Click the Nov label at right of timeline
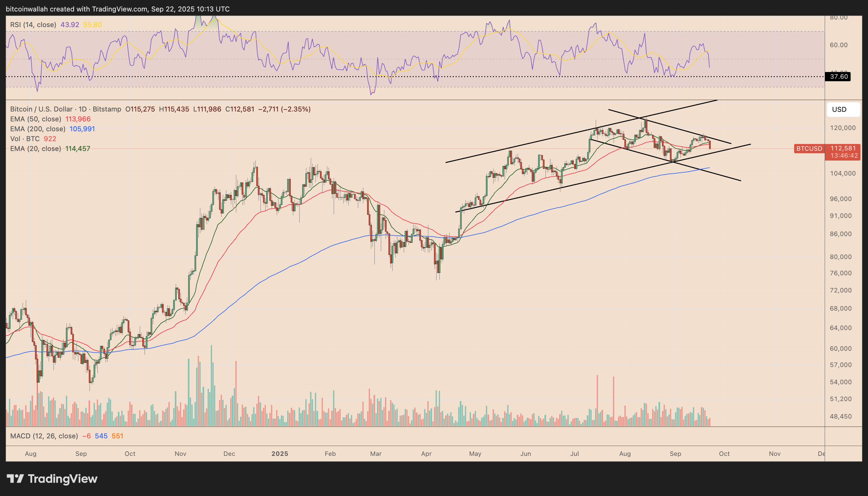Image resolution: width=868 pixels, height=496 pixels. (x=775, y=454)
